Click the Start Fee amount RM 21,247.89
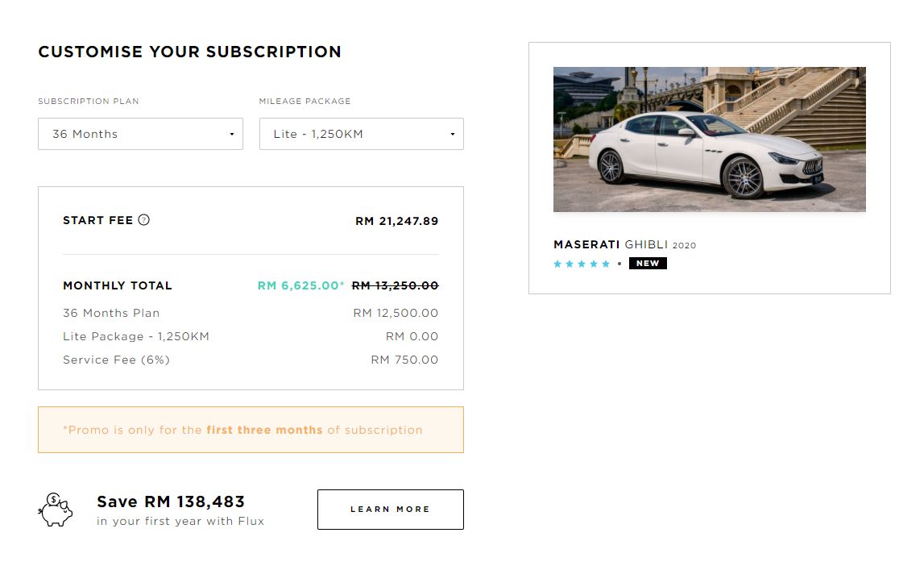924x566 pixels. pos(396,221)
